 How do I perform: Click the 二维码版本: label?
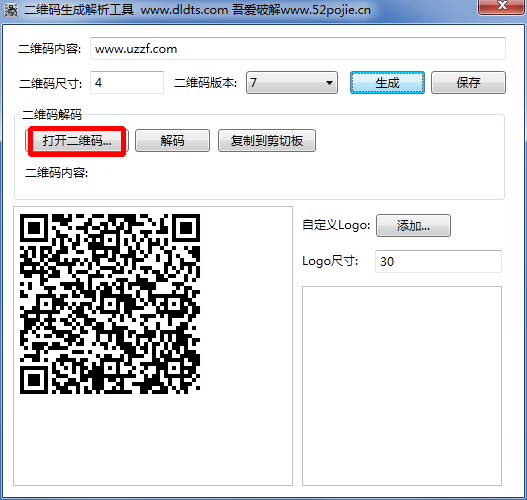point(205,82)
